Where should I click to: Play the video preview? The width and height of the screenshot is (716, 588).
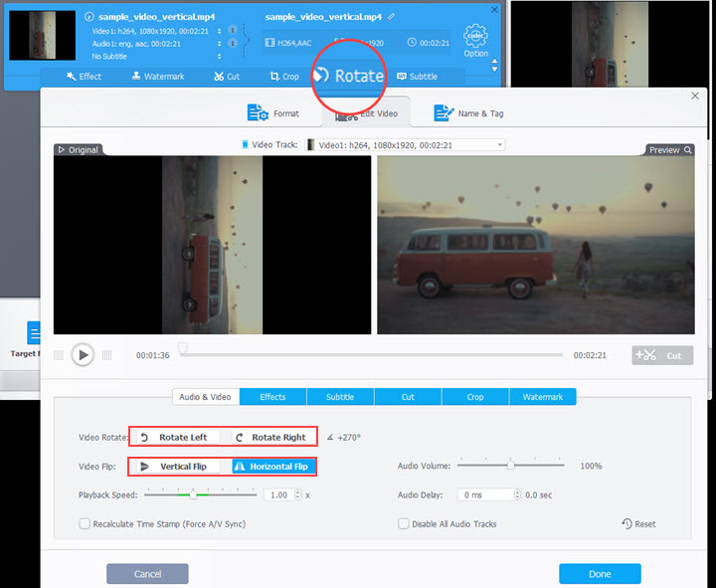click(x=83, y=354)
